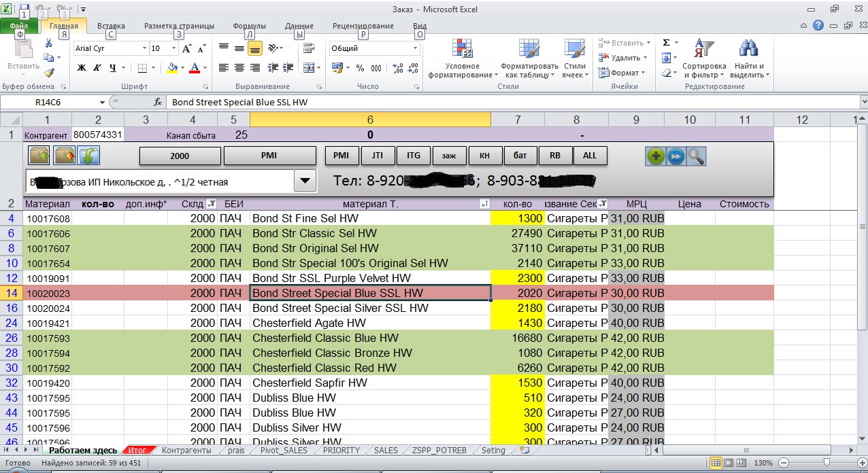Screen dimensions: 868x473
Task: Toggle italic formatting (К)
Action: pos(97,68)
